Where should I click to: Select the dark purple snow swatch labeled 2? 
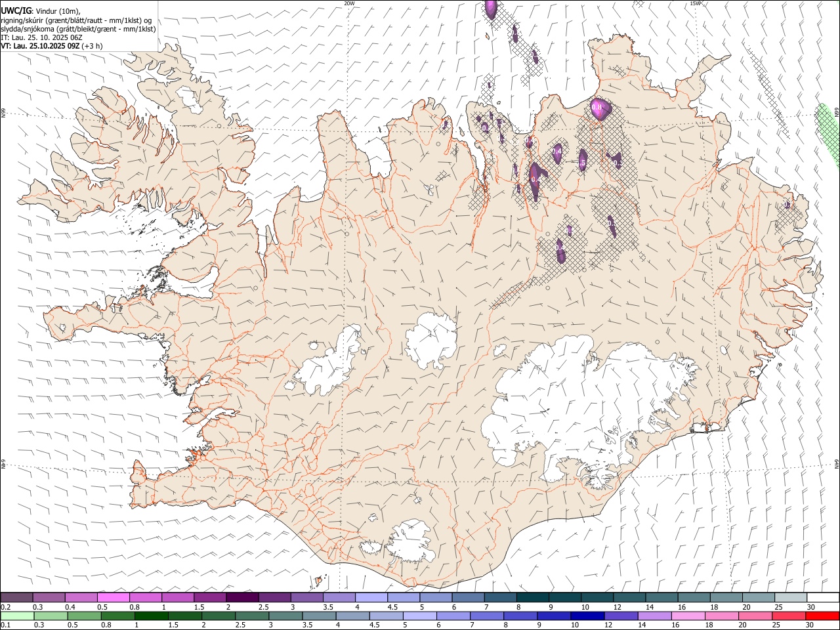click(242, 597)
